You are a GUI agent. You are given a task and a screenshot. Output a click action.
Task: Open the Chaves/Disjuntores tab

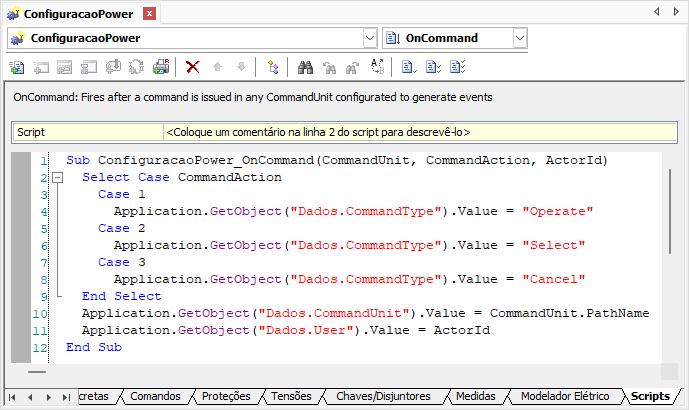tap(383, 396)
